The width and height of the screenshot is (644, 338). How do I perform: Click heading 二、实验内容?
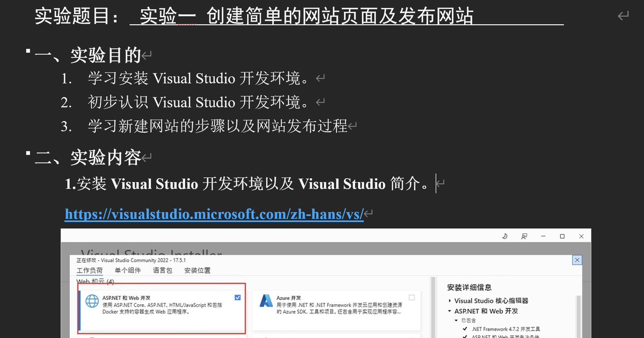pos(87,157)
